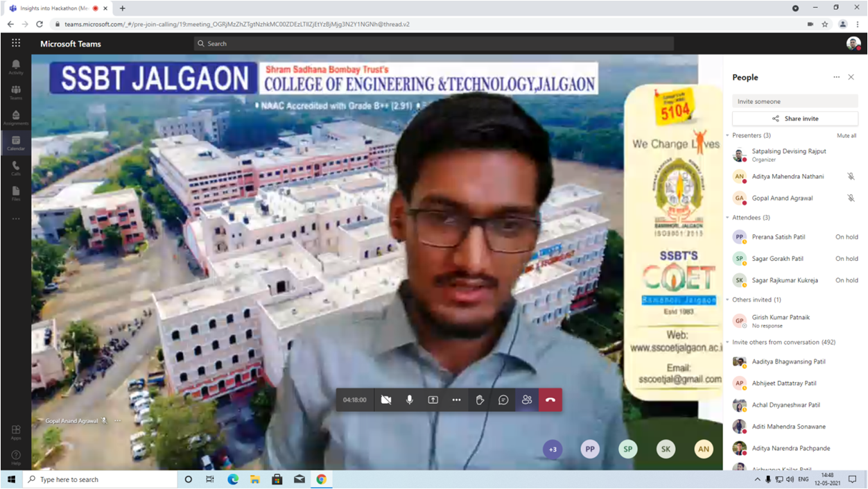The height and width of the screenshot is (489, 868).
Task: Open Files in the Teams sidebar
Action: [x=15, y=194]
